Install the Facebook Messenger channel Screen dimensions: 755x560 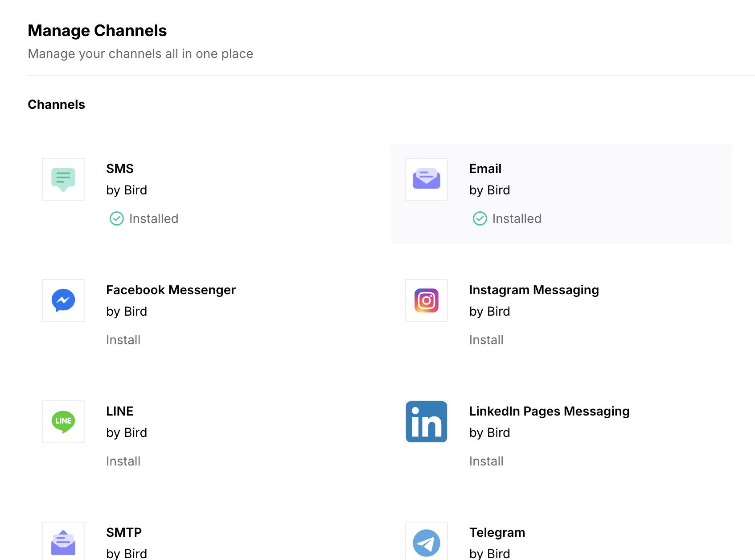[123, 340]
